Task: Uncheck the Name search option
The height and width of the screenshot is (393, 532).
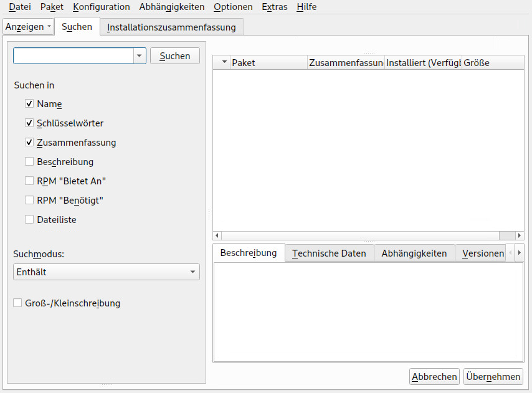Action: click(29, 104)
